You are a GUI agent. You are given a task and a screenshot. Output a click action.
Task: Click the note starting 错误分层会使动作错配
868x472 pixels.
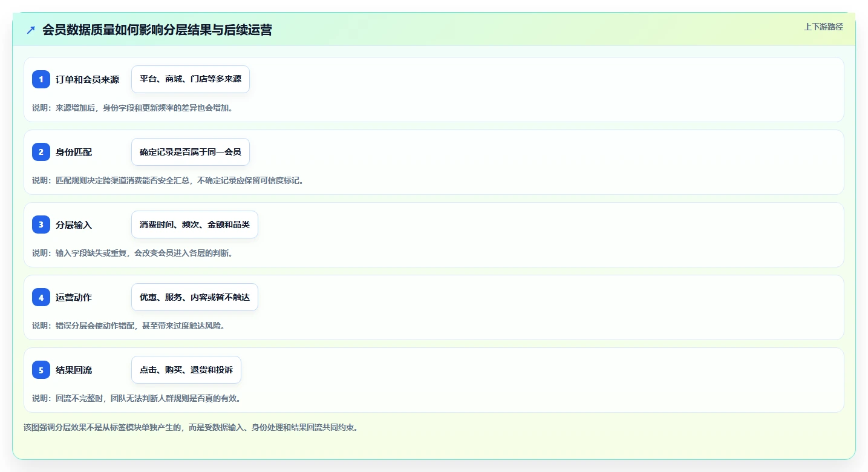(x=129, y=326)
